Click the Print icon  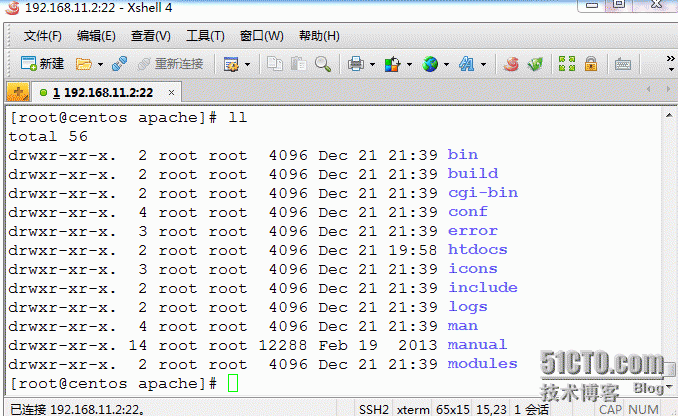click(356, 64)
